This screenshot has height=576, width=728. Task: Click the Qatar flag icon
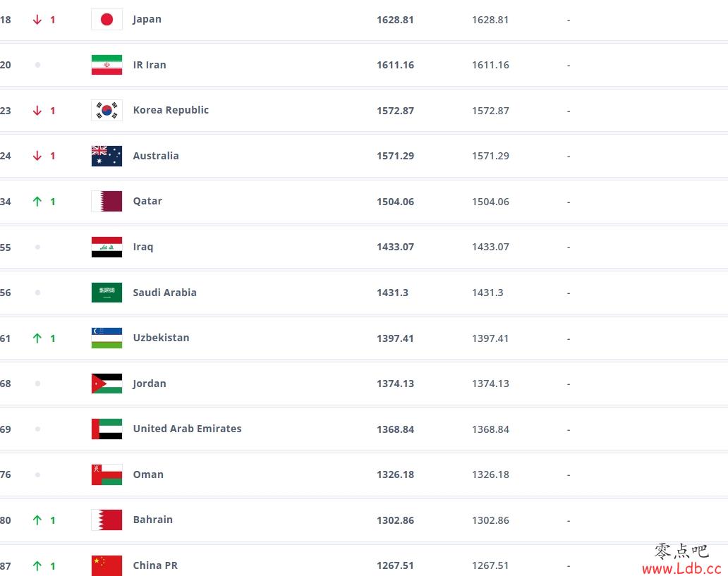click(x=107, y=202)
